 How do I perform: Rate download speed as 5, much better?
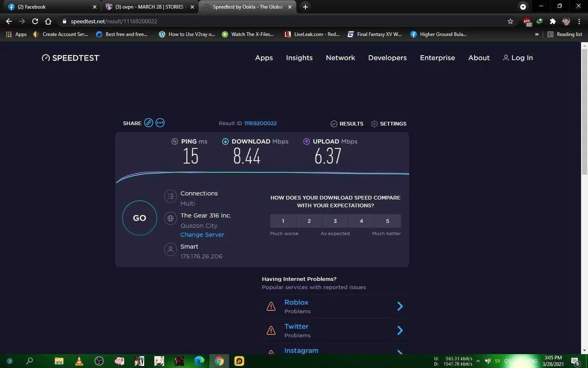(388, 221)
